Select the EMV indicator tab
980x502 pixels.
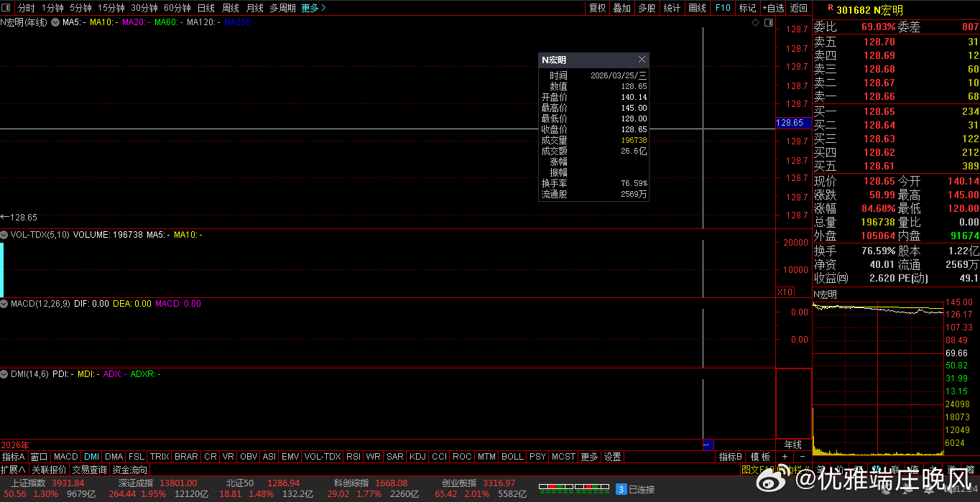290,457
